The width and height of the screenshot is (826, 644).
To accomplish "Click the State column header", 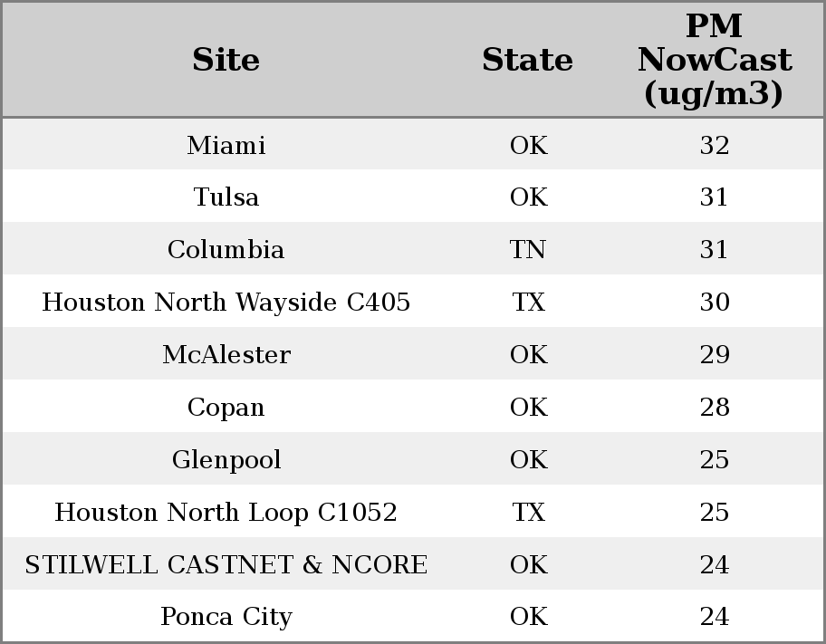I will click(x=527, y=60).
